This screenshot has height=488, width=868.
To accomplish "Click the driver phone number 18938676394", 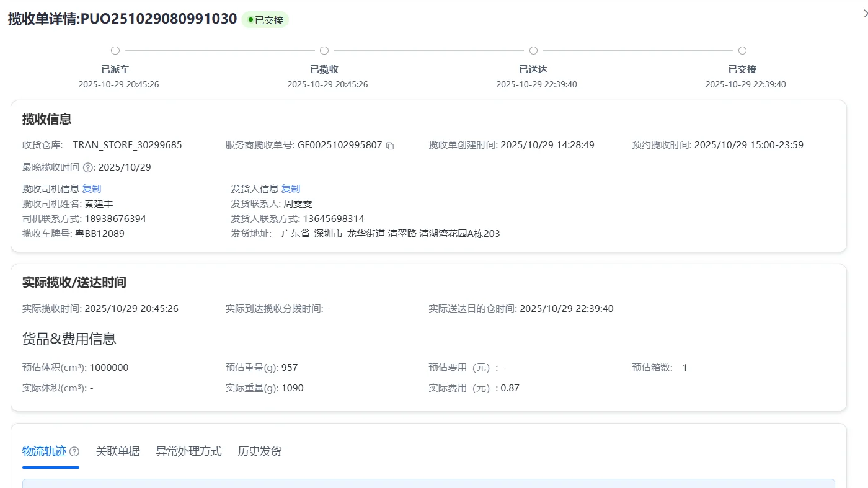I will pyautogui.click(x=115, y=219).
